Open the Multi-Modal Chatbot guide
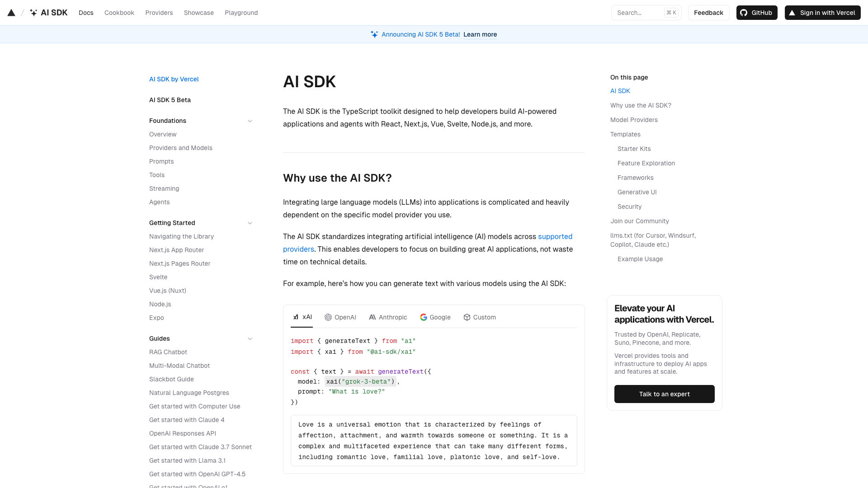Image resolution: width=868 pixels, height=488 pixels. pos(179,366)
